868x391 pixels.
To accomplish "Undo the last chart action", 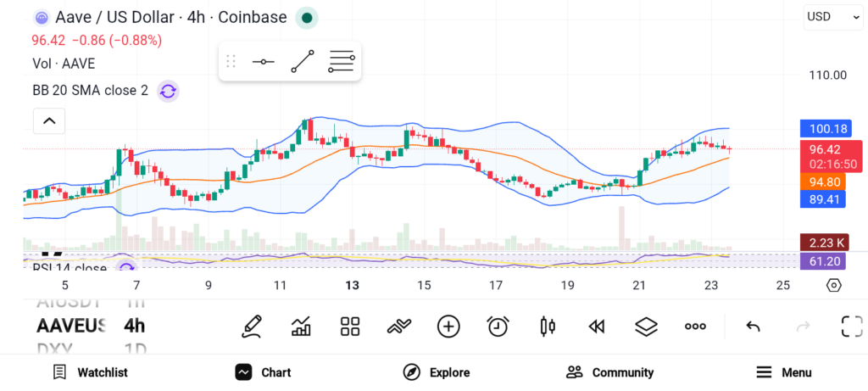I will (x=753, y=327).
